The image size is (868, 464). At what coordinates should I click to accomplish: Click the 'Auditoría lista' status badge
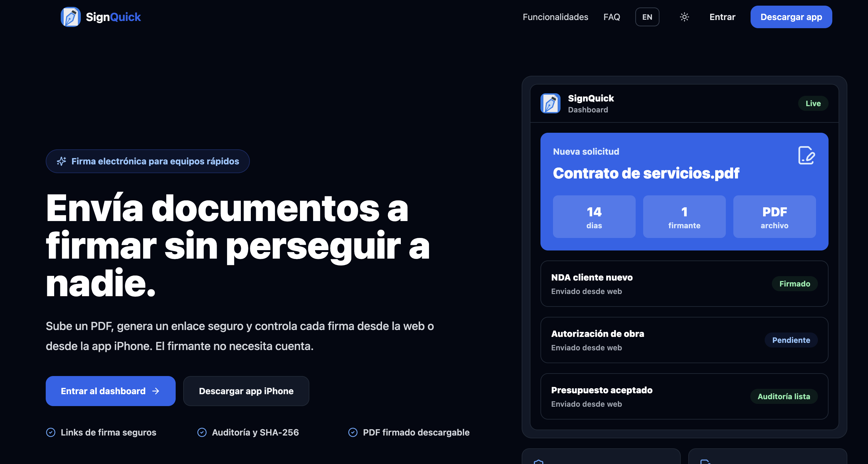784,396
